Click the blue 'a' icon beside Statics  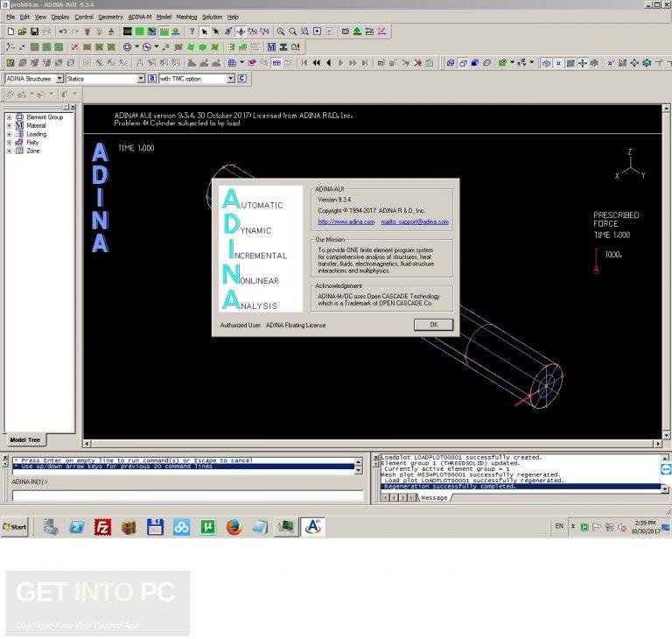[152, 79]
